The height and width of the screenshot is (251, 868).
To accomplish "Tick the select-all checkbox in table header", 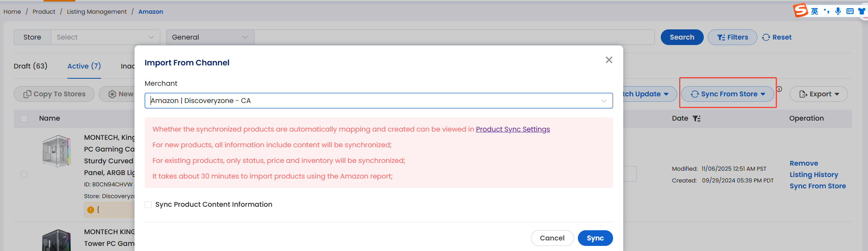I will pos(24,118).
